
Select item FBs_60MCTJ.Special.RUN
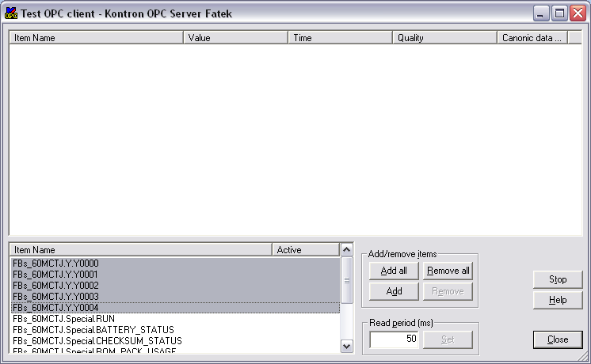pos(175,319)
